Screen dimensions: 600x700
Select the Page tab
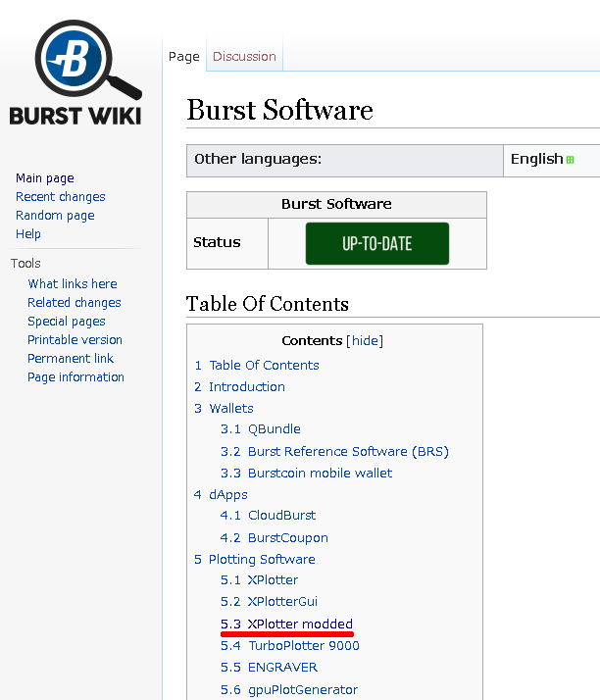(183, 57)
